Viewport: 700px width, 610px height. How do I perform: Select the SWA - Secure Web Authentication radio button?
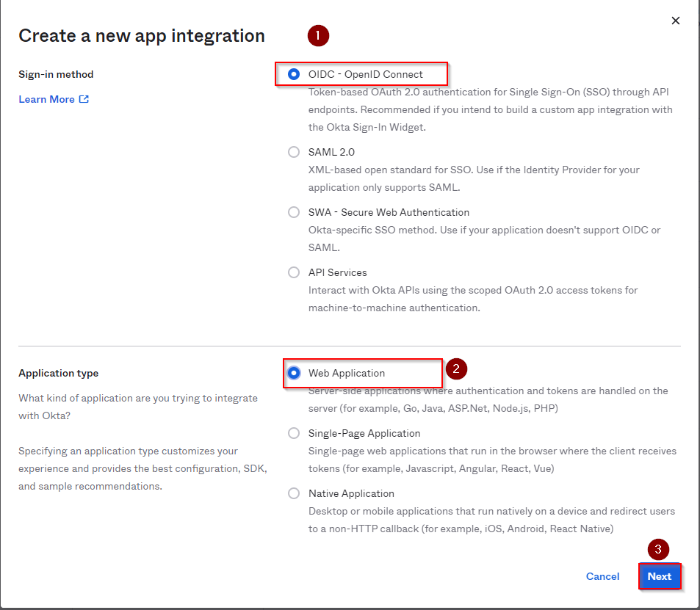point(294,212)
